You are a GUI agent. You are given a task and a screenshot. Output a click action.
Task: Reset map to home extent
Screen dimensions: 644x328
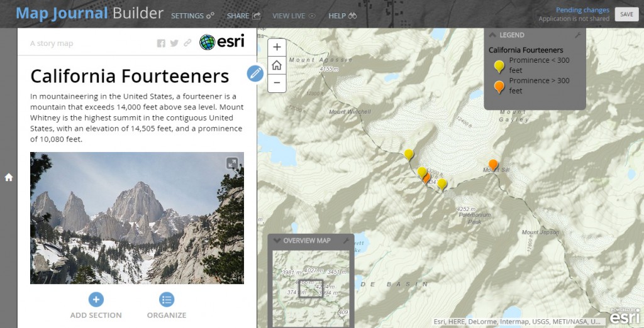tap(277, 65)
